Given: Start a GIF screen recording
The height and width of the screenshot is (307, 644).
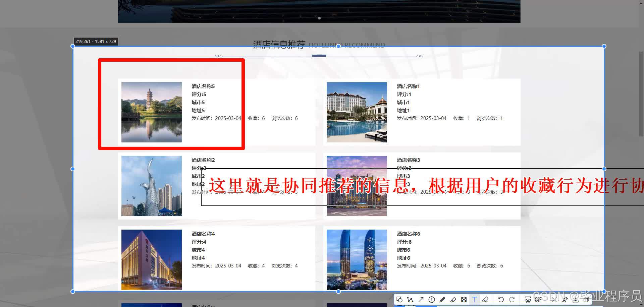Looking at the screenshot, I should pyautogui.click(x=538, y=299).
